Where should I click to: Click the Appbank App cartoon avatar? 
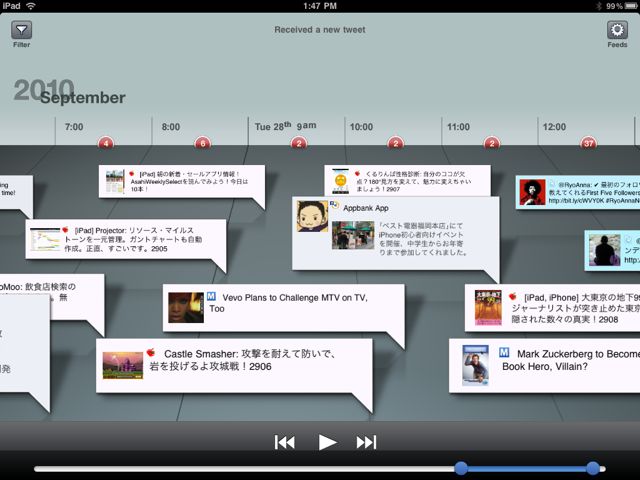(312, 216)
